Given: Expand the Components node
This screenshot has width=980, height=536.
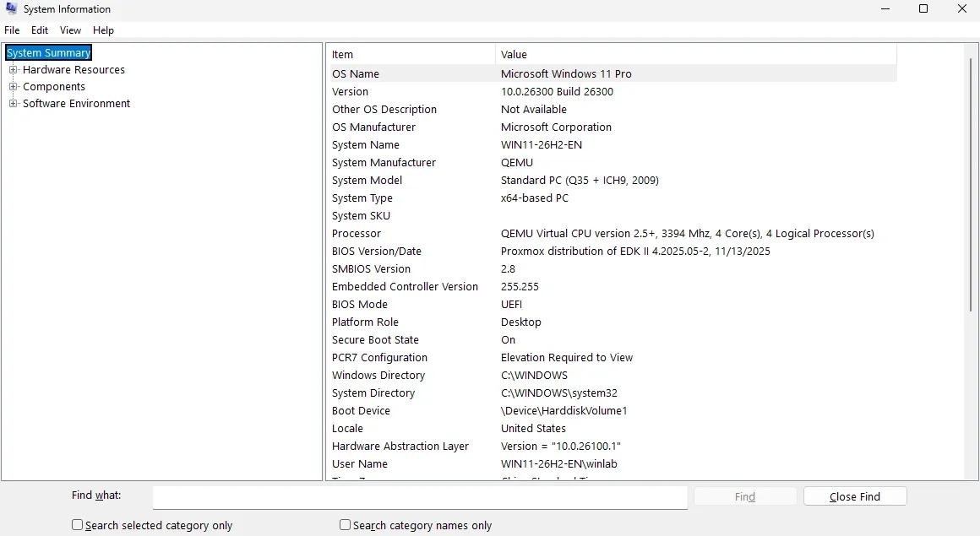Looking at the screenshot, I should point(14,86).
